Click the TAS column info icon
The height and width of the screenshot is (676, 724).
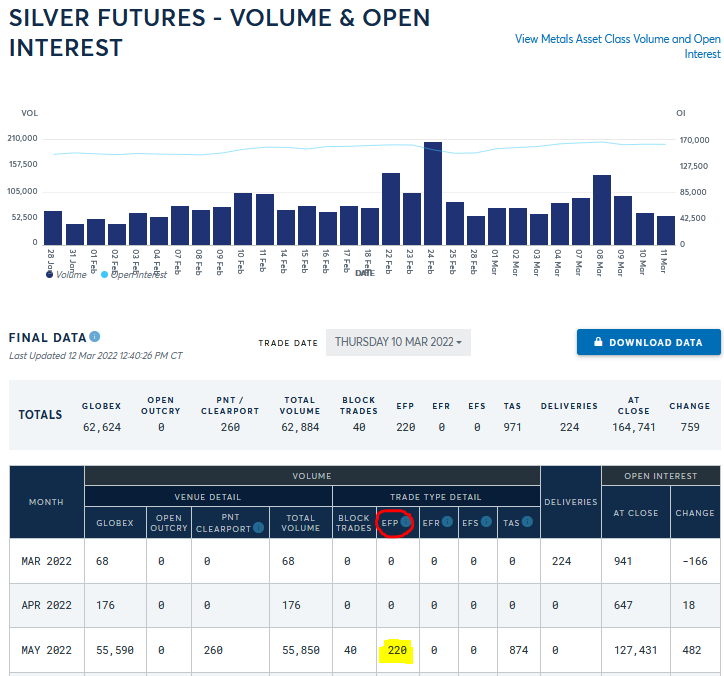(527, 522)
